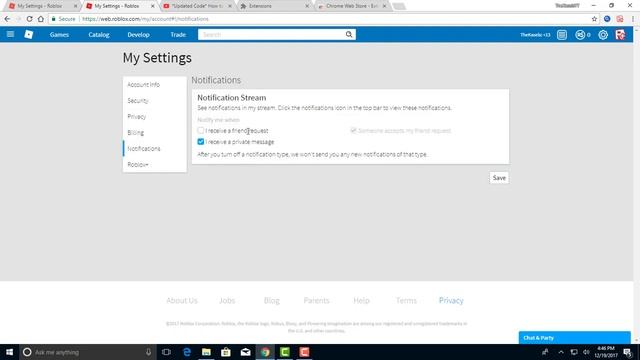Image resolution: width=640 pixels, height=360 pixels.
Task: Click the search magnifier icon
Action: [x=349, y=34]
